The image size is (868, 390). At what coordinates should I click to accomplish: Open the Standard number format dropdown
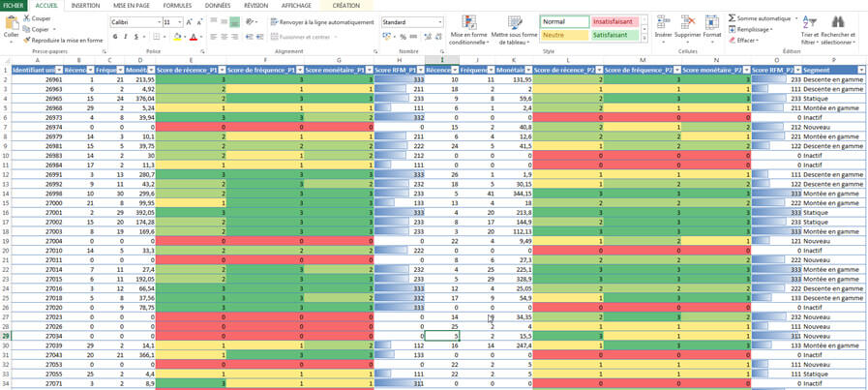click(440, 22)
